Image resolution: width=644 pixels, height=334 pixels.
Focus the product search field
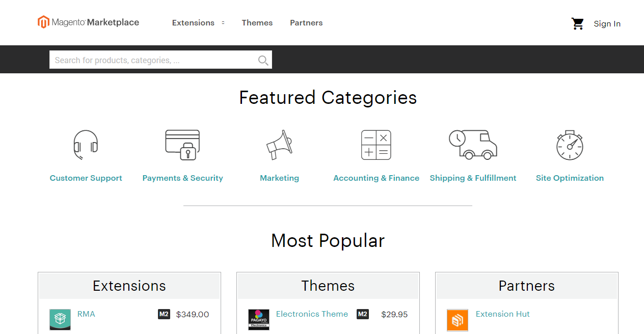153,60
